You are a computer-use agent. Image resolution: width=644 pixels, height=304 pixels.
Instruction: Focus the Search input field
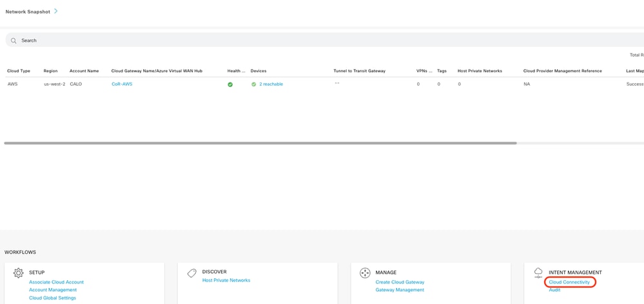coord(324,40)
